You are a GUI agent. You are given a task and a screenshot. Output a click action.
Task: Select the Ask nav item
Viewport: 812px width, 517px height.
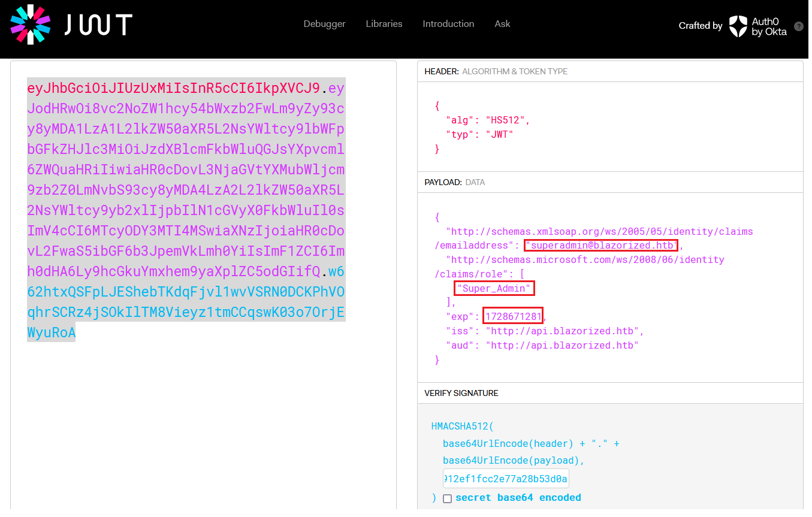click(502, 24)
